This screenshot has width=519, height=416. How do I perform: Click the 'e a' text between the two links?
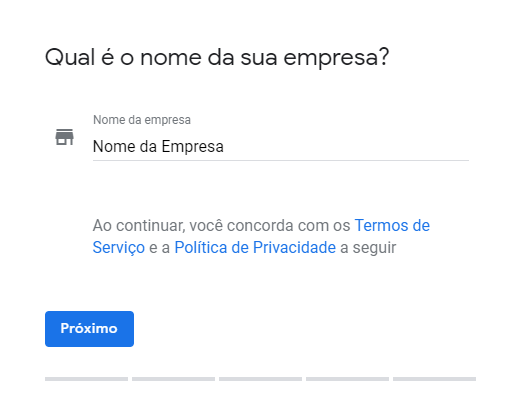tap(159, 248)
